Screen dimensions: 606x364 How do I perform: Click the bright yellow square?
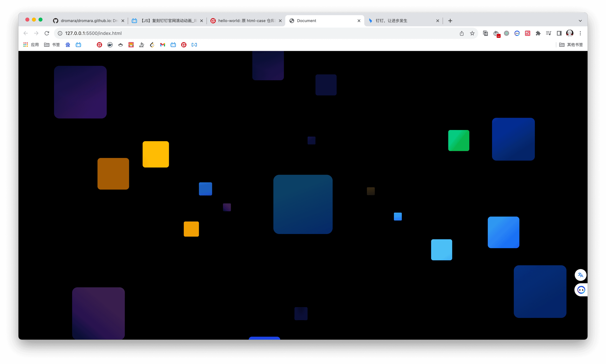coord(156,154)
